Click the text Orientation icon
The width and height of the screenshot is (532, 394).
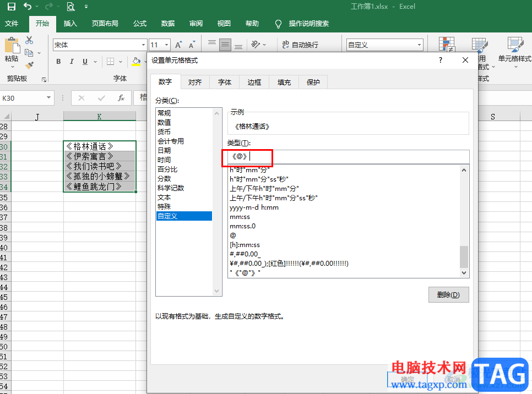pos(256,45)
